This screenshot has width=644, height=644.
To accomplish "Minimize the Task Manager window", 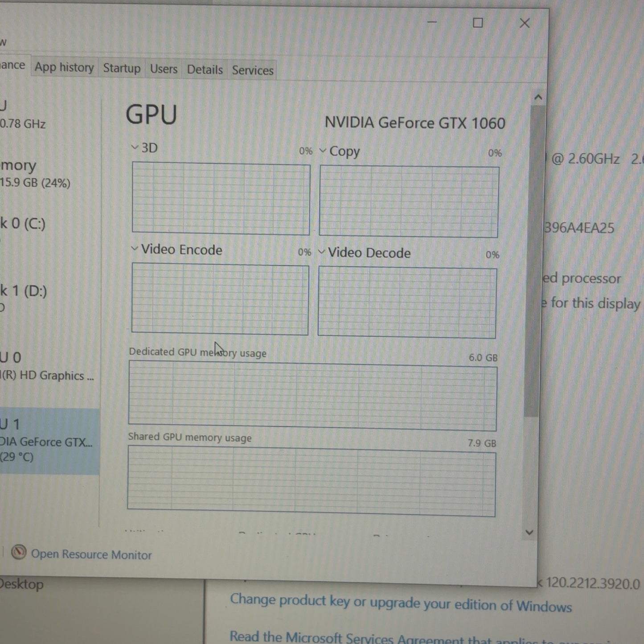I will coord(432,22).
